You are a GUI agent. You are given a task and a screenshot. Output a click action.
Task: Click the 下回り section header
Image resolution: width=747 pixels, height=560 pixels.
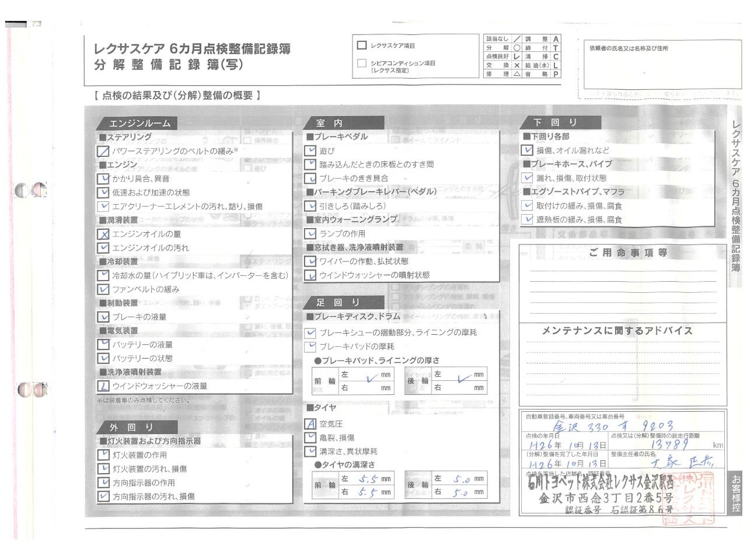pyautogui.click(x=560, y=123)
